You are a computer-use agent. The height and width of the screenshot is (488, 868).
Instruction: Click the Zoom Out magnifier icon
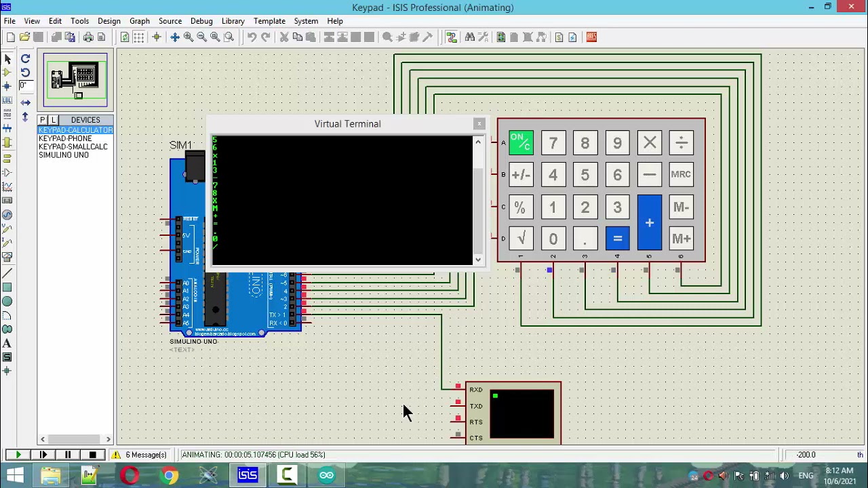coord(201,37)
